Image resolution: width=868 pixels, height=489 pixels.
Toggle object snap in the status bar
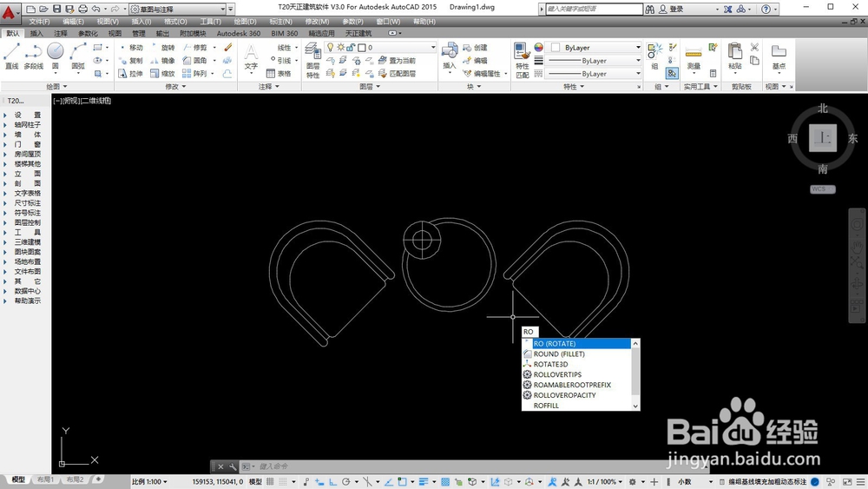coord(403,482)
